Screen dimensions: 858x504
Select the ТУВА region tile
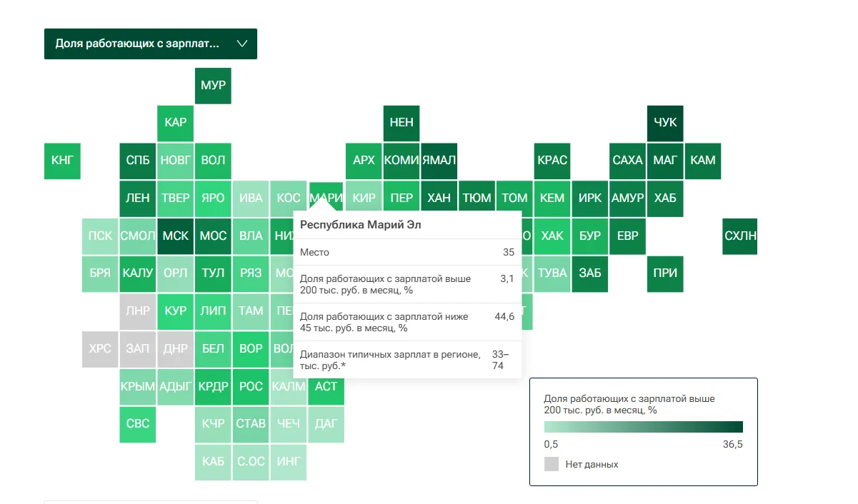tap(552, 273)
